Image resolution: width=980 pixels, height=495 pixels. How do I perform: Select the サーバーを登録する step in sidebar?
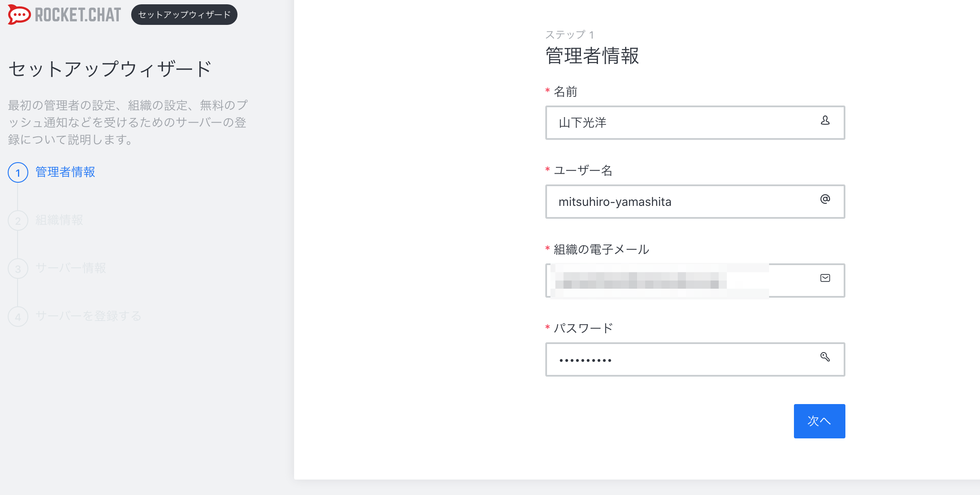[x=88, y=316]
